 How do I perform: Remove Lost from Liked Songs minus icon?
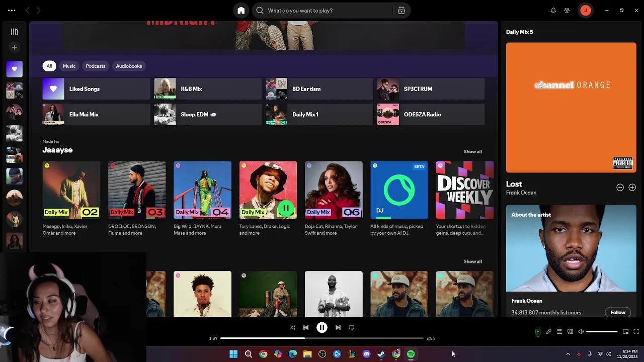620,188
